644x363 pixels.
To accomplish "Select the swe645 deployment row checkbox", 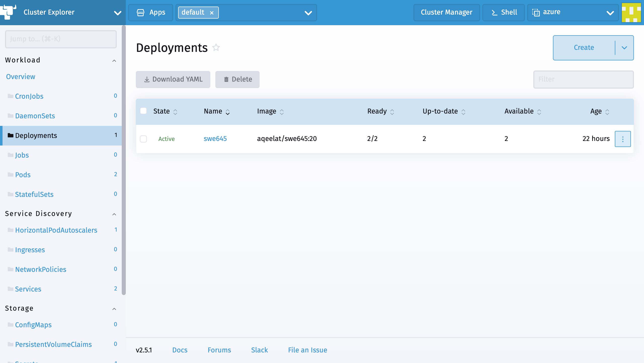I will point(143,139).
